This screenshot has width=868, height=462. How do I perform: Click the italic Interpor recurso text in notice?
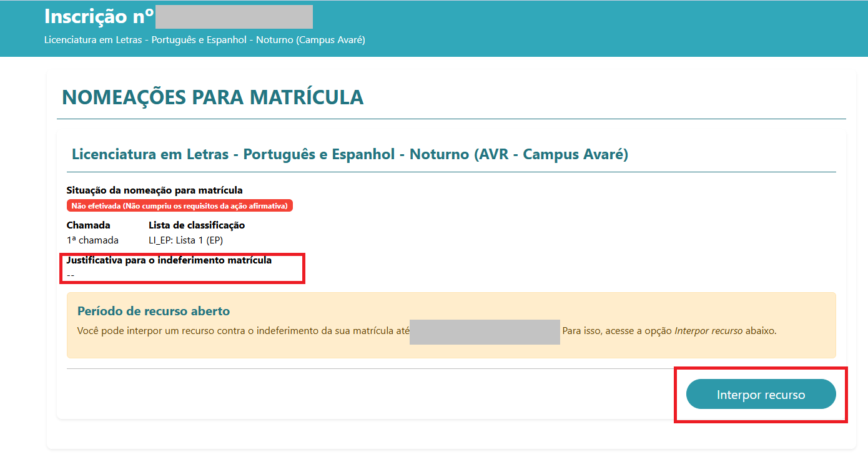click(708, 331)
